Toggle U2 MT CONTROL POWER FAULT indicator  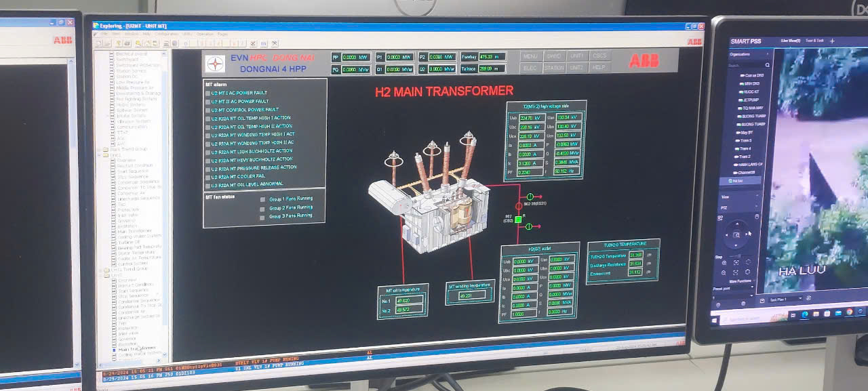click(208, 110)
